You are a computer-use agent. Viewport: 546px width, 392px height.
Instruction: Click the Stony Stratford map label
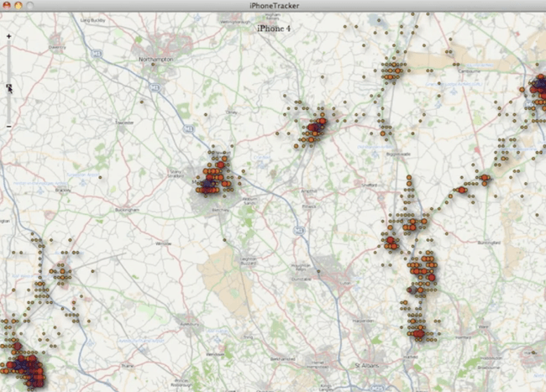pos(176,174)
